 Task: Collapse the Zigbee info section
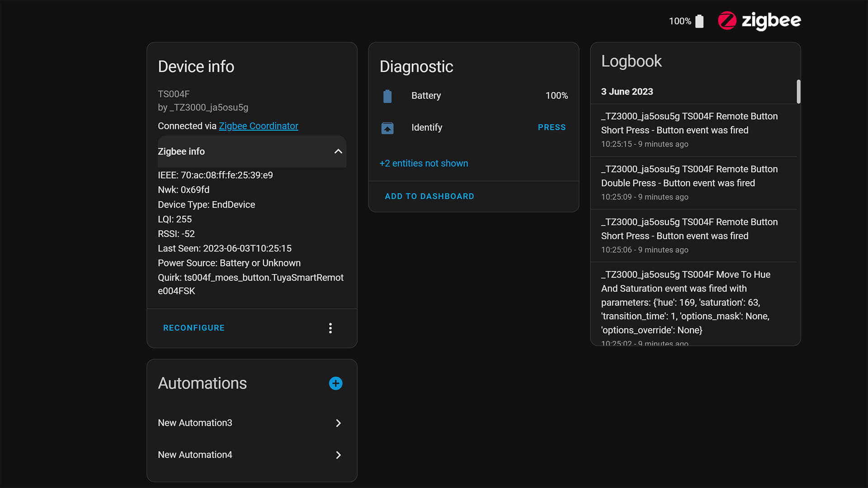tap(338, 151)
